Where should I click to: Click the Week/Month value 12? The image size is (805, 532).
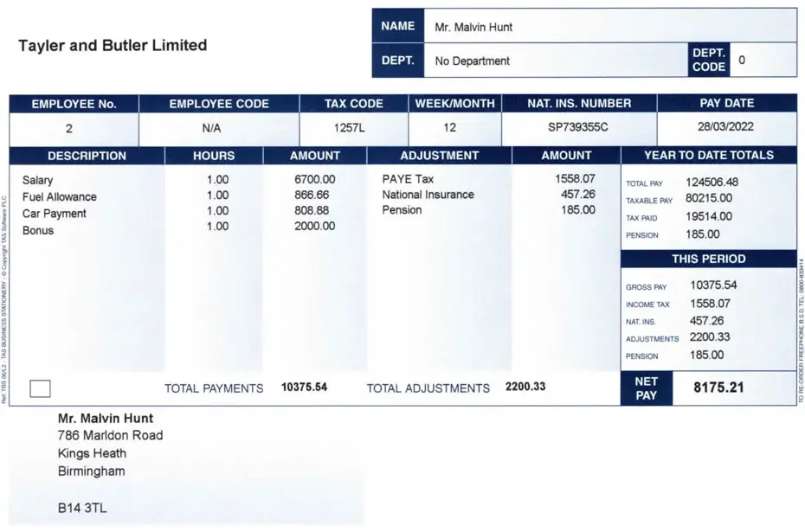click(x=450, y=127)
